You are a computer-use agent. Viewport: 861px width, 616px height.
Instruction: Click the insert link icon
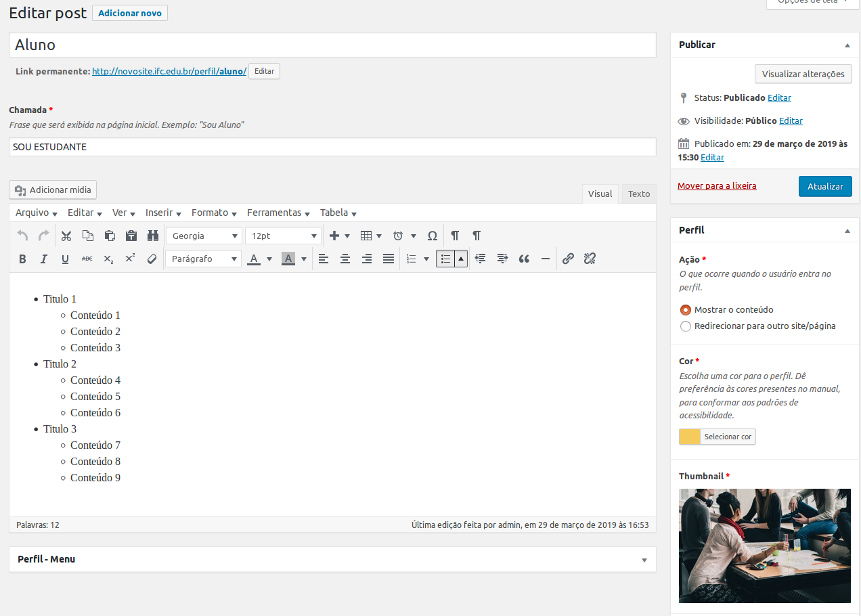coord(568,259)
